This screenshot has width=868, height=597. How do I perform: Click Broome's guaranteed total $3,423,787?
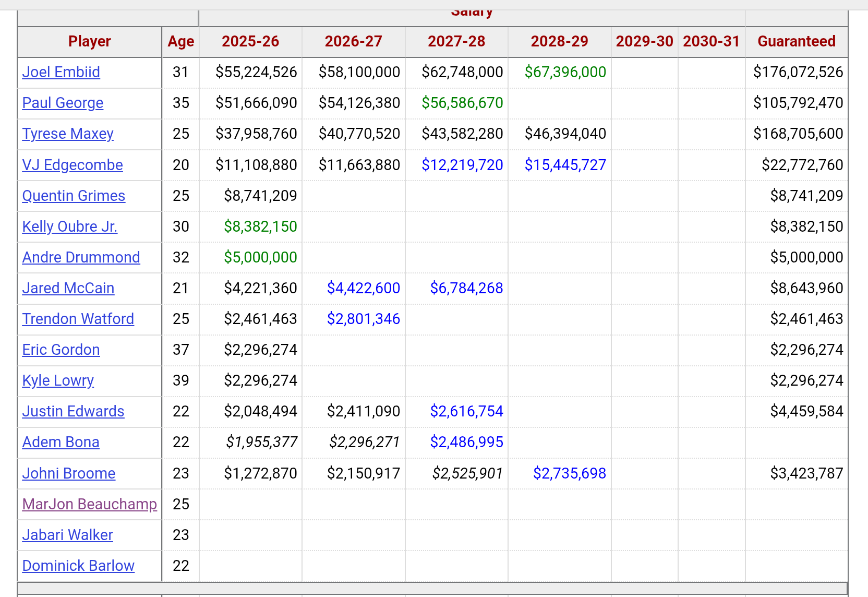pyautogui.click(x=807, y=473)
